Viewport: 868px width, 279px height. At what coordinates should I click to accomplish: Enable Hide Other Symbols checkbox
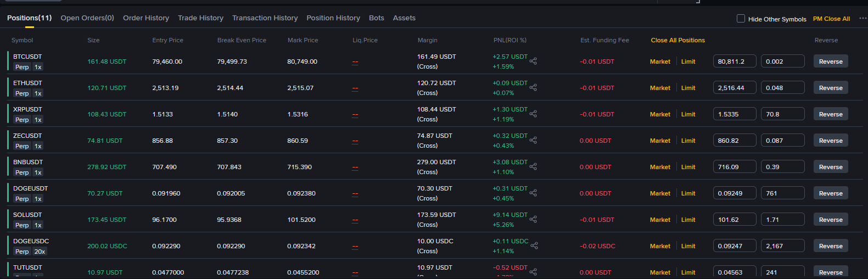coord(741,19)
